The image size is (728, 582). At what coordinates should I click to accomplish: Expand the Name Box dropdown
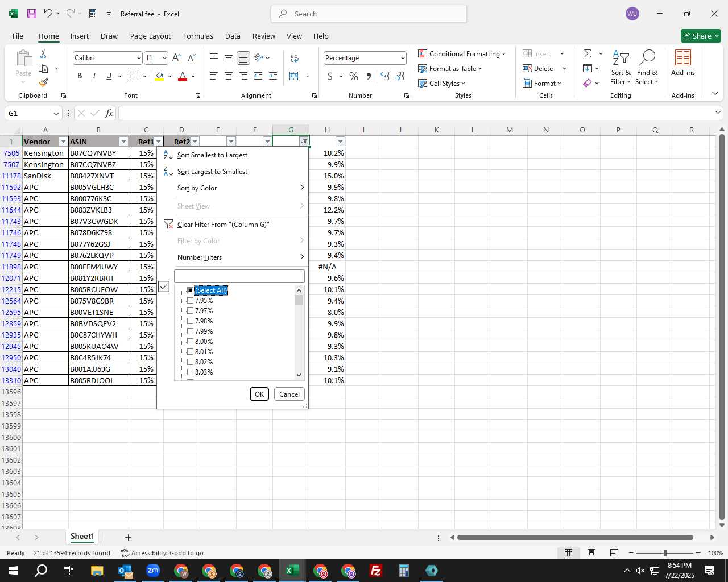(56, 113)
